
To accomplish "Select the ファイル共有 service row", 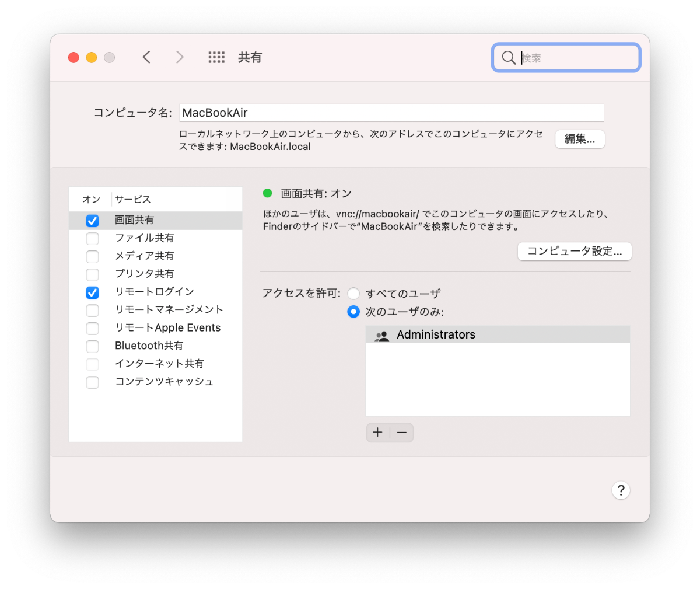I will point(156,238).
